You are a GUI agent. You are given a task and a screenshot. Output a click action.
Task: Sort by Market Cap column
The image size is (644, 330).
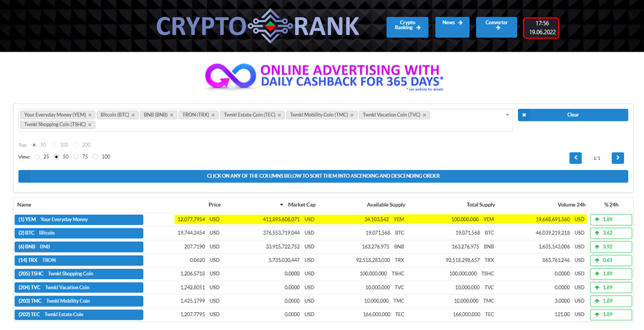pos(301,204)
